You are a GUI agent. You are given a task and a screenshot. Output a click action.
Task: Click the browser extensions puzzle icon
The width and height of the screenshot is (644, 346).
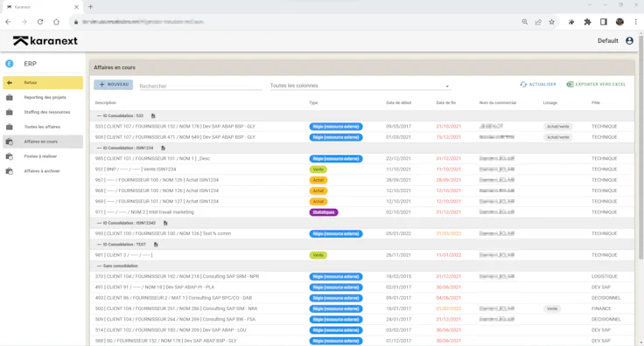click(x=587, y=22)
